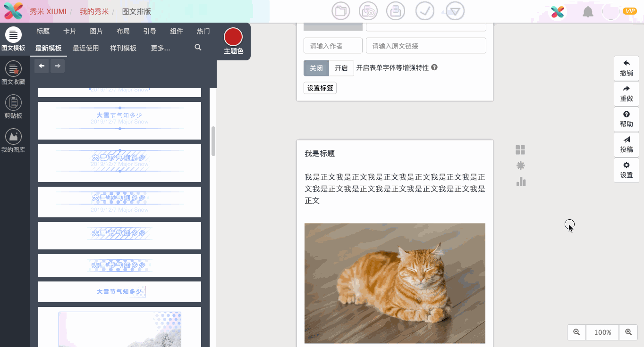The width and height of the screenshot is (644, 347).
Task: Click the asterisk icon beside article
Action: click(521, 165)
